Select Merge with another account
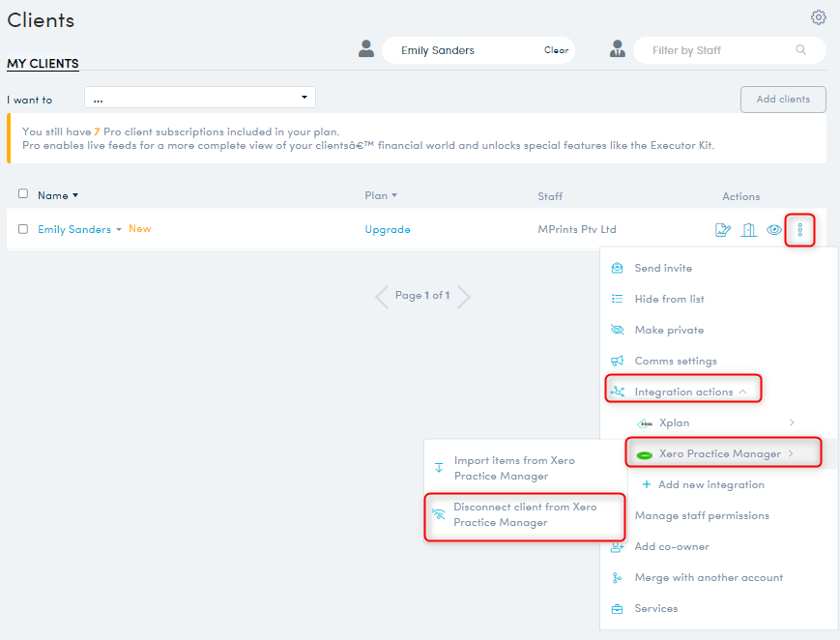This screenshot has height=640, width=840. tap(708, 577)
